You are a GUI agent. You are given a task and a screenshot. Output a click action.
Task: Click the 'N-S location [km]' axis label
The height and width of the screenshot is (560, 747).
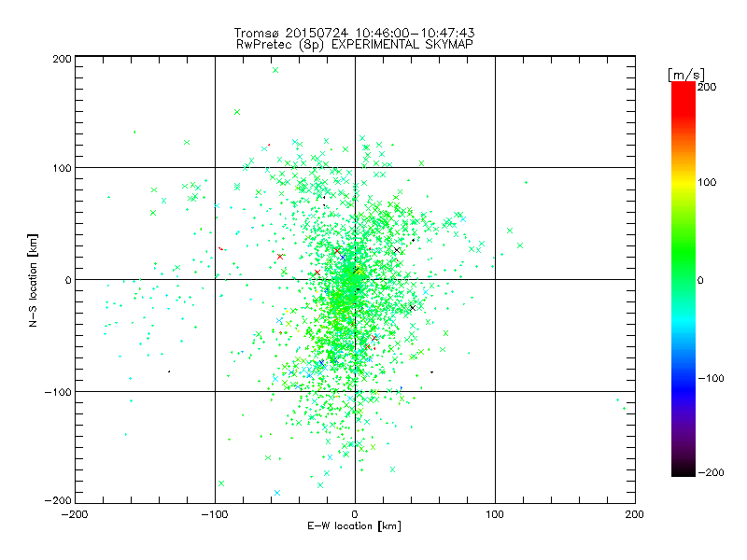point(33,280)
